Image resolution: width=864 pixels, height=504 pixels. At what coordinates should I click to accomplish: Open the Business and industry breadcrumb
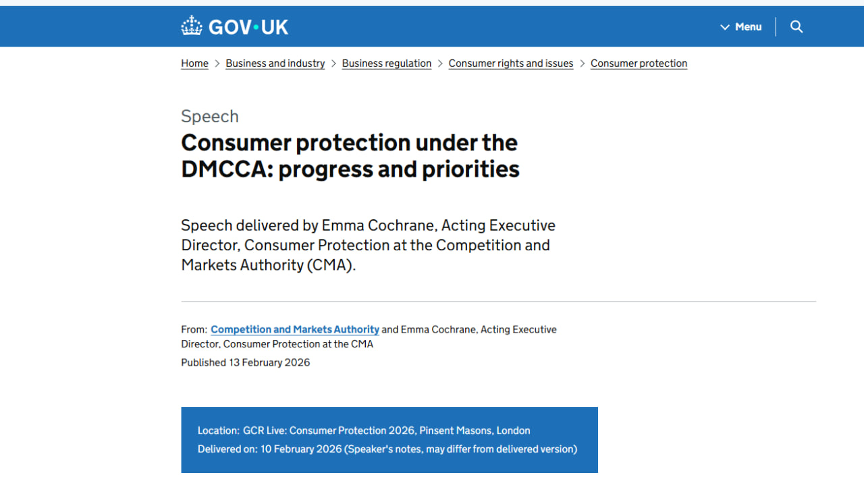coord(275,63)
